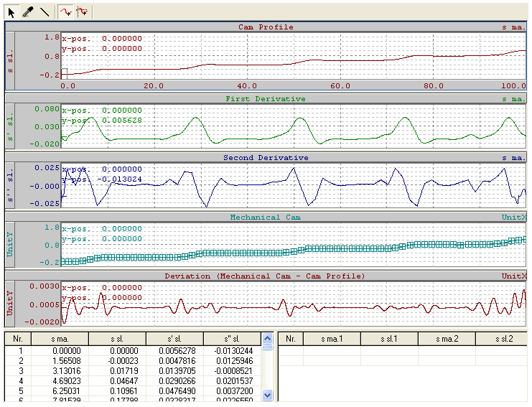Select the eyedropper pipette tool
Viewport: 532px width, 407px height.
[28, 12]
